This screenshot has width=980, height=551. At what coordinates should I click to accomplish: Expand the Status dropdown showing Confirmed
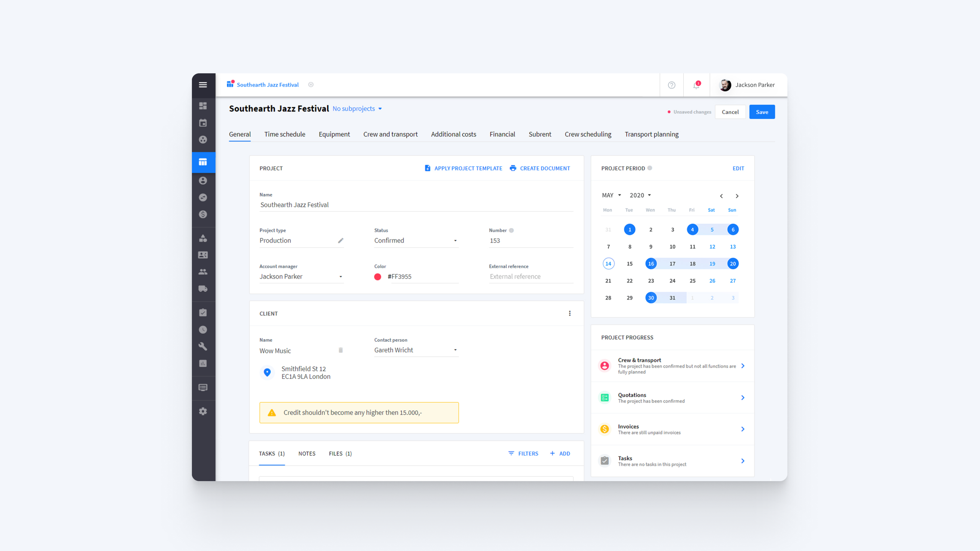click(455, 240)
